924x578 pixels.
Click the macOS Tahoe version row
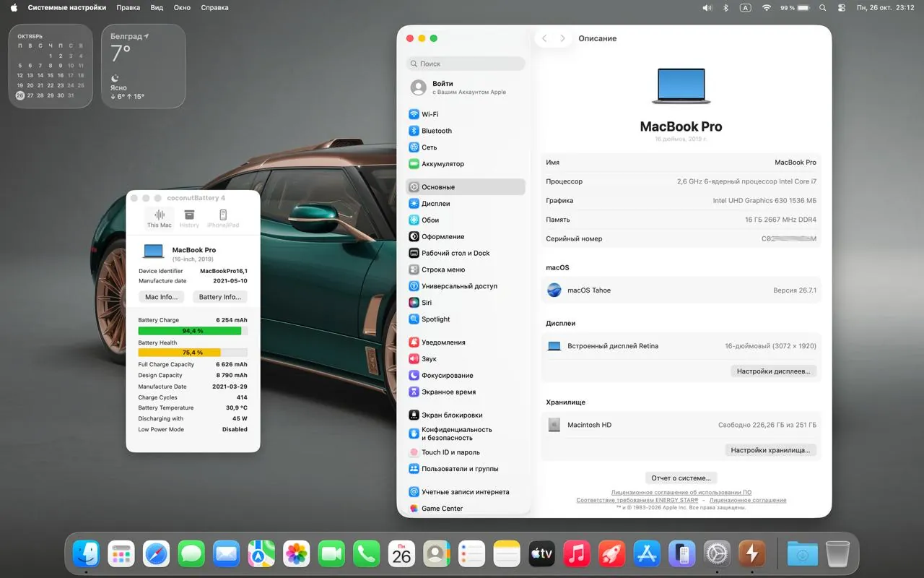click(x=681, y=290)
